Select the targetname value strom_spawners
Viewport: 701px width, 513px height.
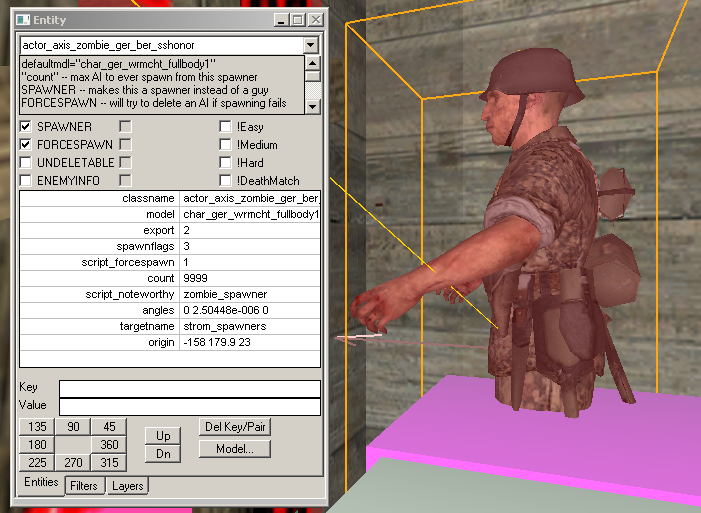225,326
